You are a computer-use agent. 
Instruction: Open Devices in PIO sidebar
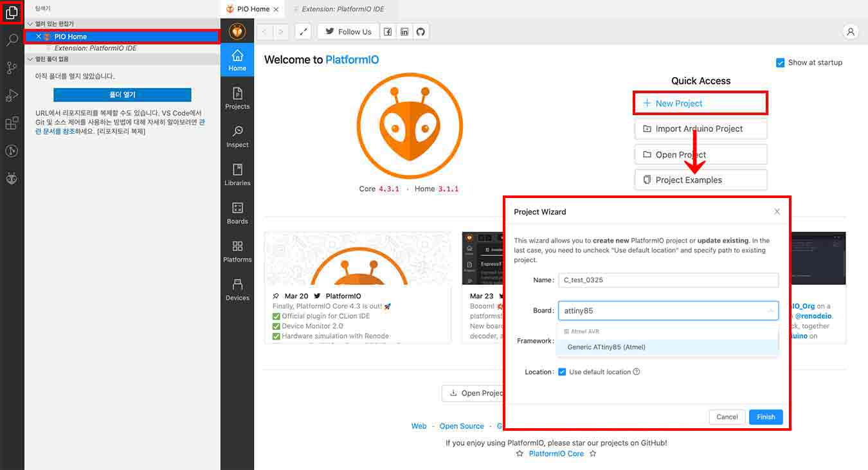pos(237,289)
